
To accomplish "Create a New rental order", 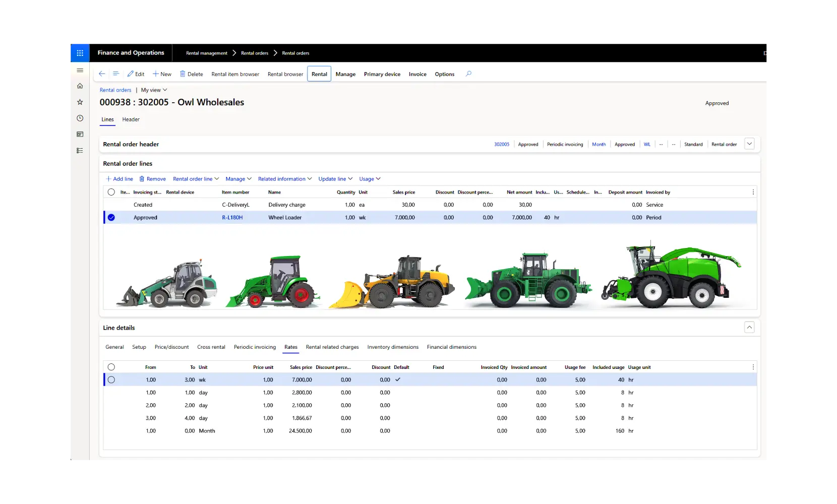I will coord(162,74).
